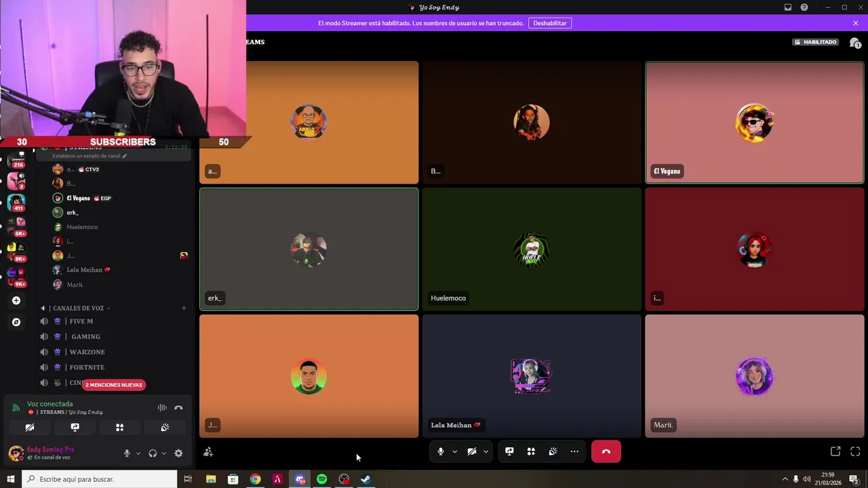Open activities launcher in voice panel
This screenshot has width=868, height=488.
(x=119, y=428)
